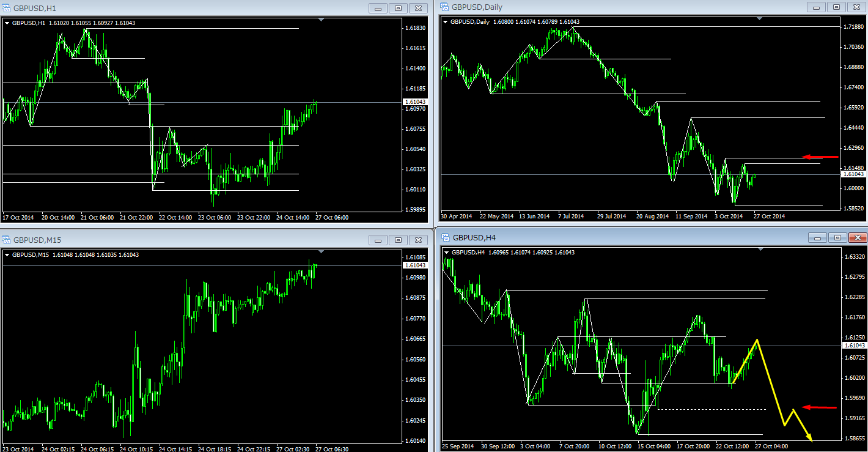Activate the GBPUSD,M15 window title bar
868x452 pixels.
(183, 240)
